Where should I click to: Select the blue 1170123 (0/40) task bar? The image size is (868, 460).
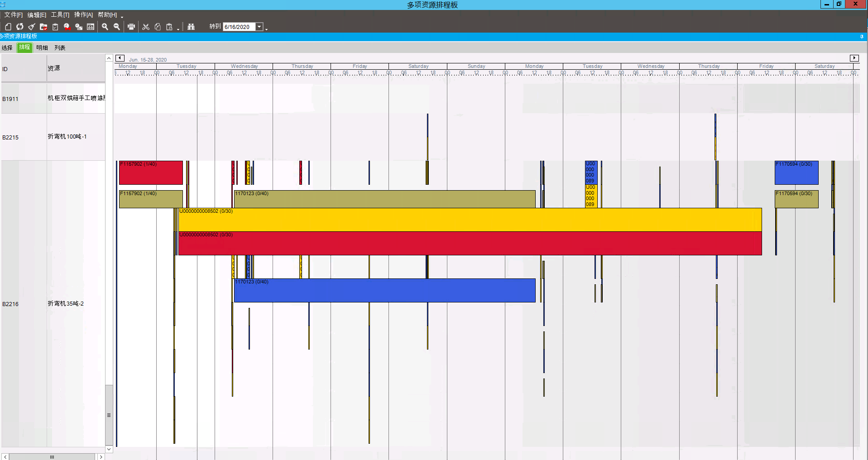pyautogui.click(x=385, y=290)
